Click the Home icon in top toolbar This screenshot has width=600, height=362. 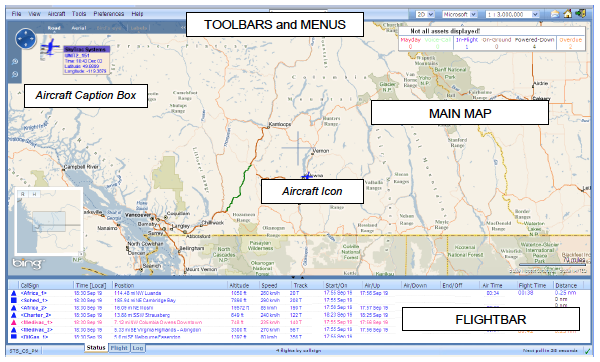[x=568, y=14]
